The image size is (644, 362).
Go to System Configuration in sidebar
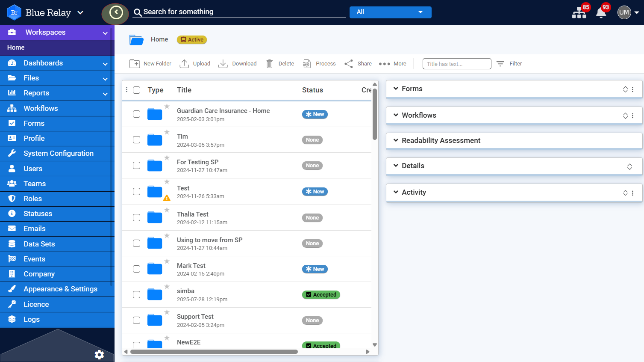click(x=57, y=153)
